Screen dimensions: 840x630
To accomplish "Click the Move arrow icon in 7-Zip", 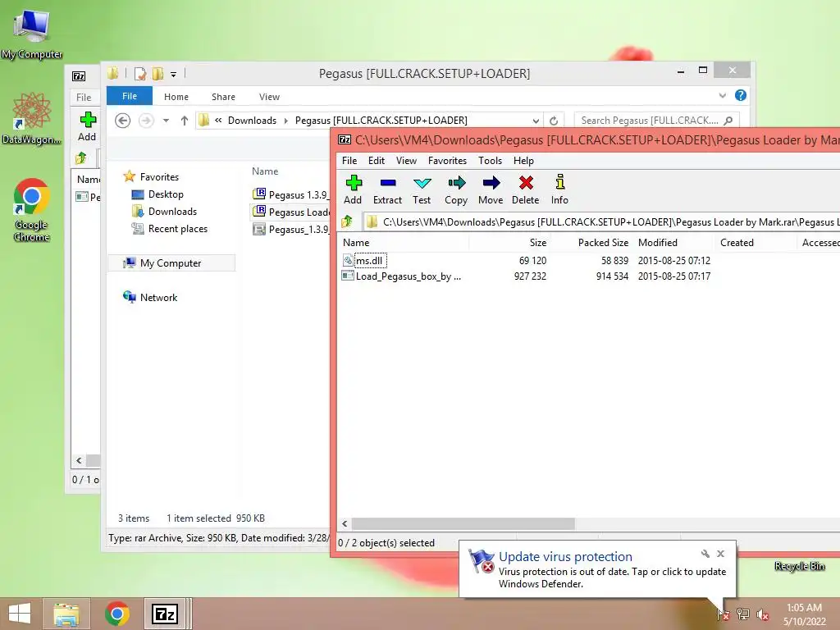I will coord(491,183).
